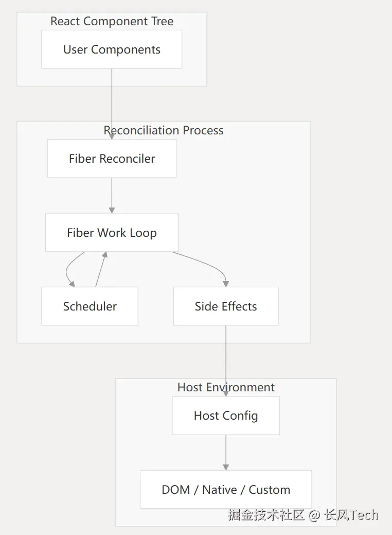Click the 长风Tech author watermark
Screen dimensions: 392x535
click(351, 515)
